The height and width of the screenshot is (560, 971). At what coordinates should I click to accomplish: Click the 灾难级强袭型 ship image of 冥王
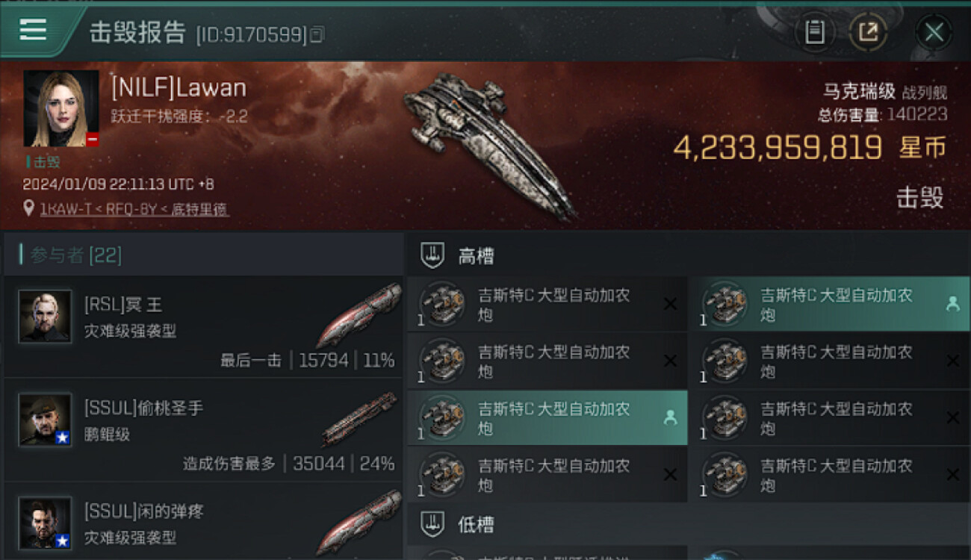click(359, 317)
